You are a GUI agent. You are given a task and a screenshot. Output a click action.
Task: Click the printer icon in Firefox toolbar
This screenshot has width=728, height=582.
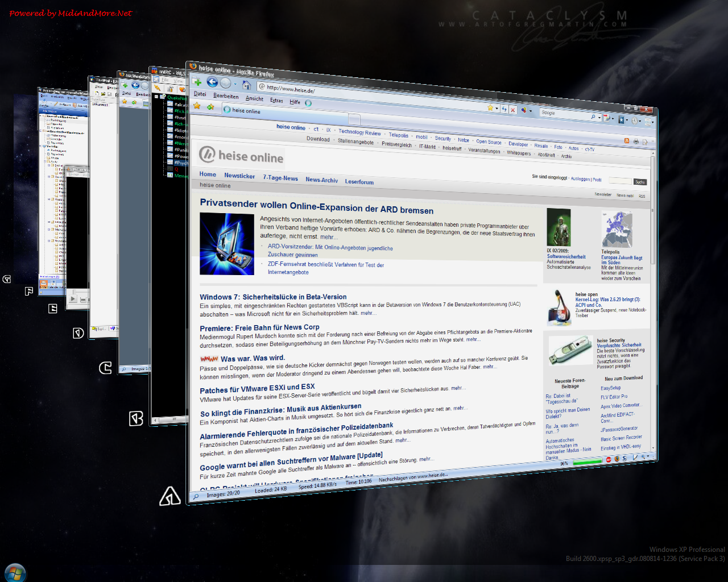point(636,142)
